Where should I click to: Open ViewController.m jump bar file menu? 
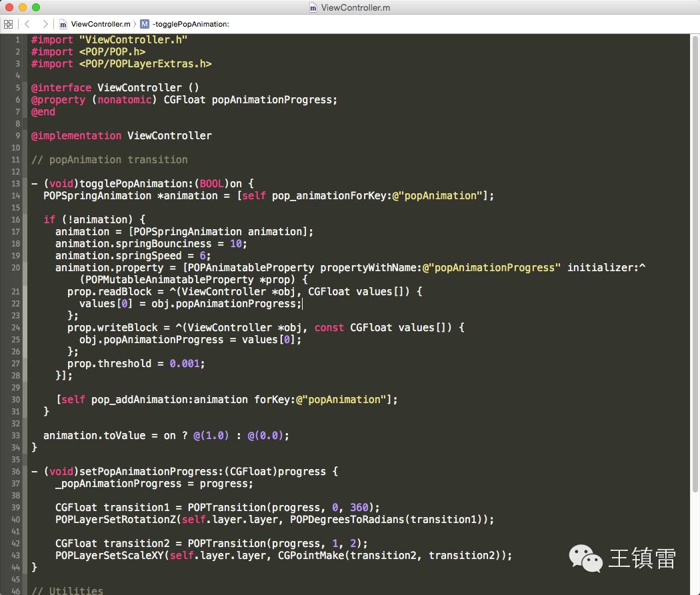click(99, 24)
